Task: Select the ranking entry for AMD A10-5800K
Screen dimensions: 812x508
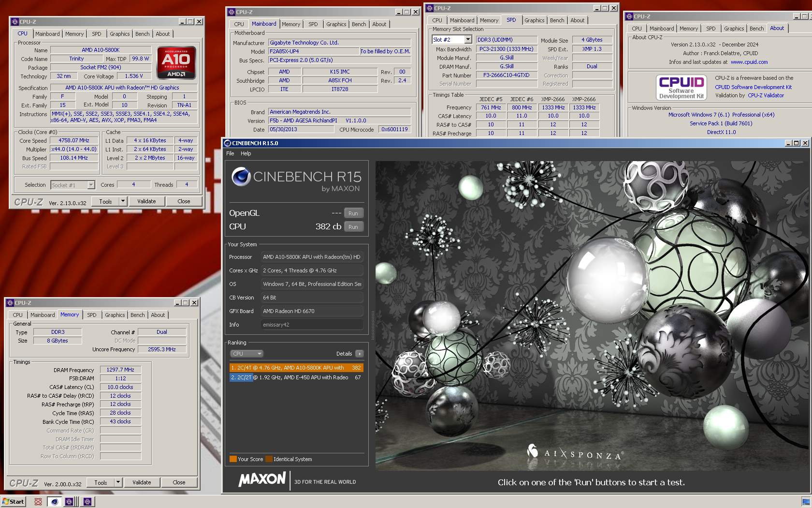Action: point(296,368)
